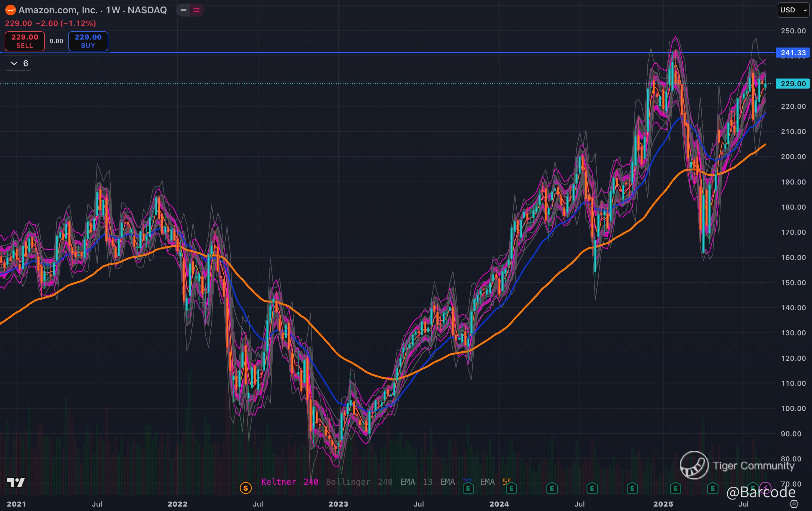This screenshot has width=812, height=511.
Task: Open the earnings E marker nearest the 2025 label
Action: coord(675,488)
